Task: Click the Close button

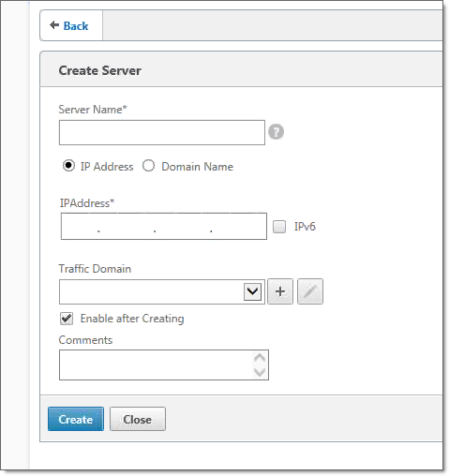Action: (138, 419)
